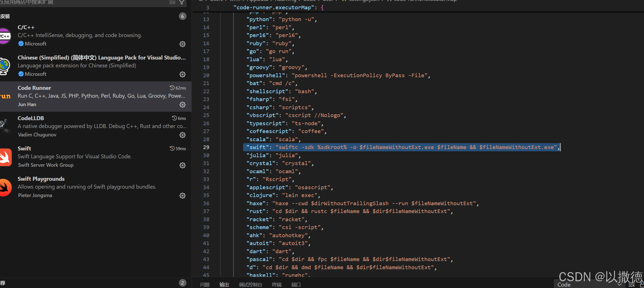Click publisher name Jun Han
Viewport: 644px width, 288px height.
click(x=27, y=104)
